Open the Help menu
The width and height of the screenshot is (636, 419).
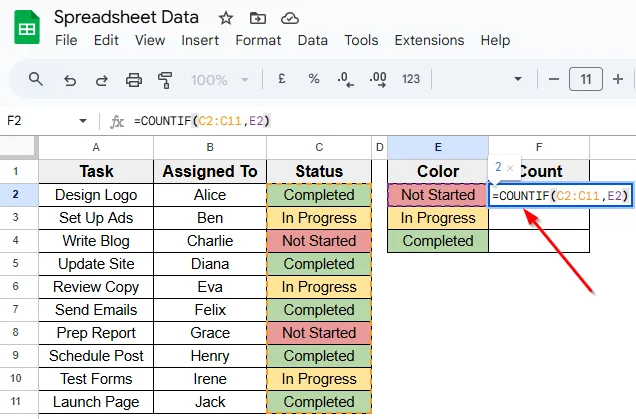495,40
